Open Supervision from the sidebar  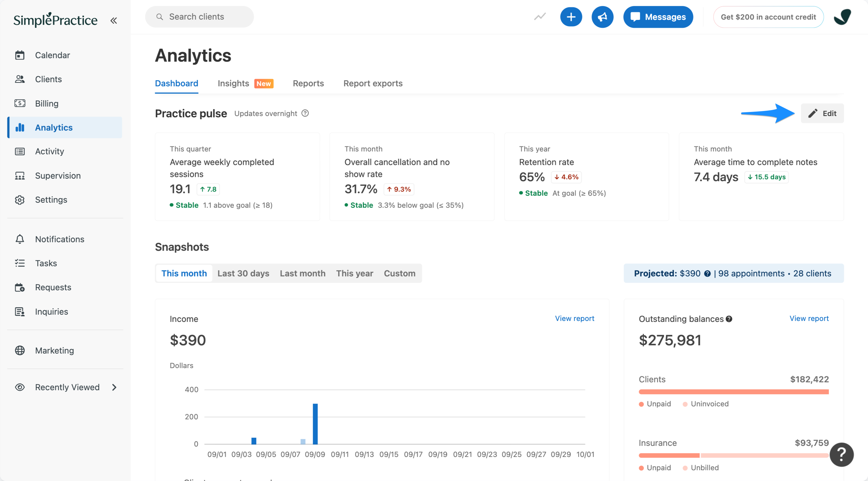tap(65, 176)
